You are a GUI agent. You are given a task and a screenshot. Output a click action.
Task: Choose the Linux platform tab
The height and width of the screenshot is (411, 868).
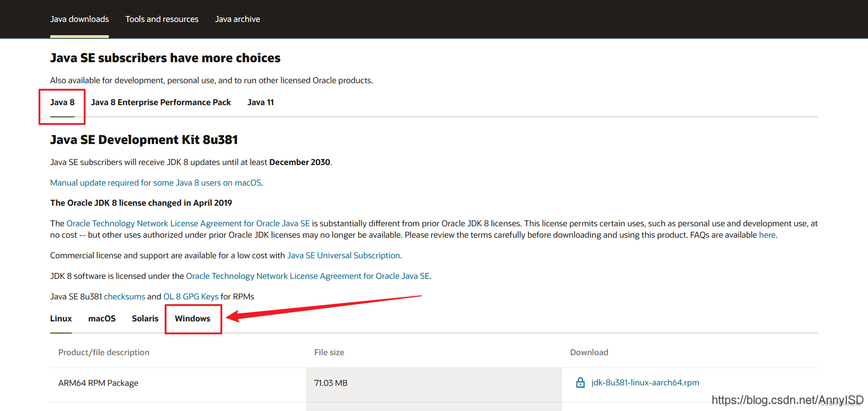(61, 319)
